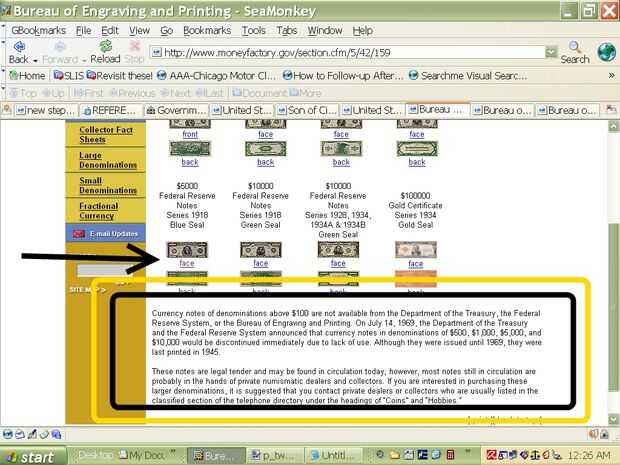Open Searchme Visual Searc... bookmark
Viewport: 620px width, 465px height.
pyautogui.click(x=468, y=76)
